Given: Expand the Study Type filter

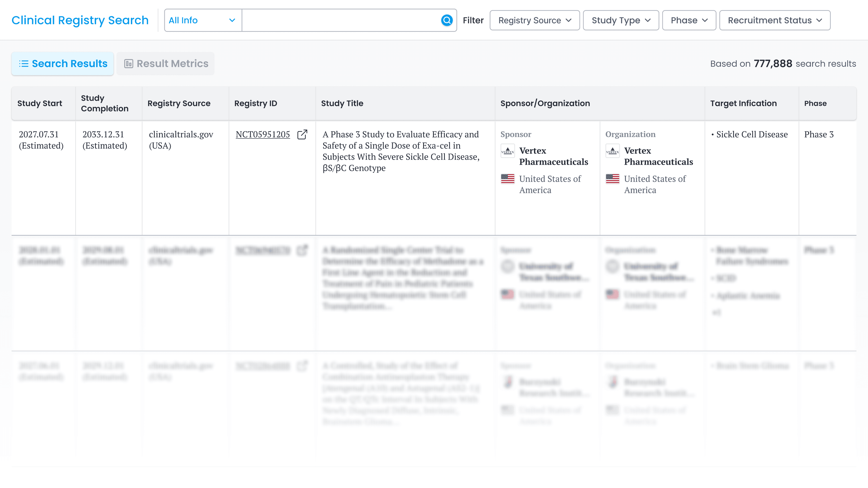Looking at the screenshot, I should pos(621,20).
